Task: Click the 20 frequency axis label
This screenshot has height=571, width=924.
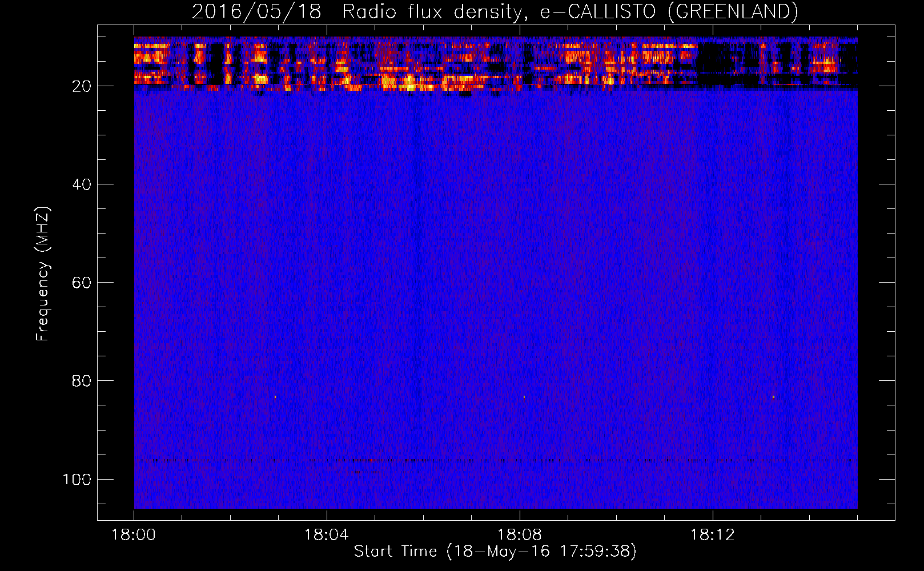Action: pos(82,86)
